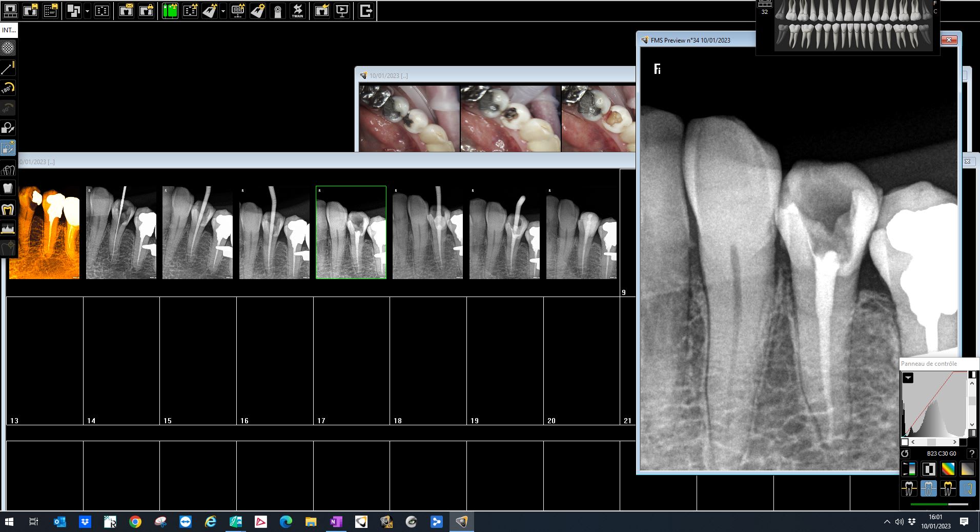The height and width of the screenshot is (532, 980).
Task: Expand dropdown beside the X-ray acquisition icon
Action: 223,11
